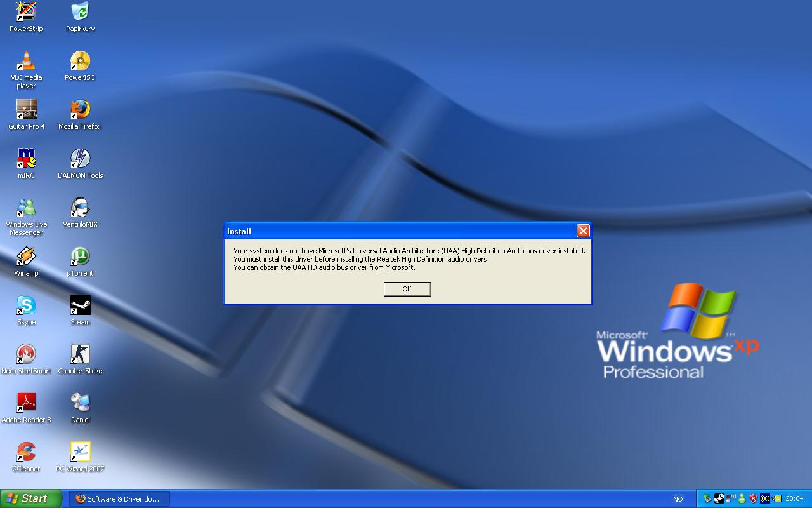This screenshot has height=508, width=812.
Task: Select the Mozilla Firefox desktop icon
Action: (x=80, y=115)
